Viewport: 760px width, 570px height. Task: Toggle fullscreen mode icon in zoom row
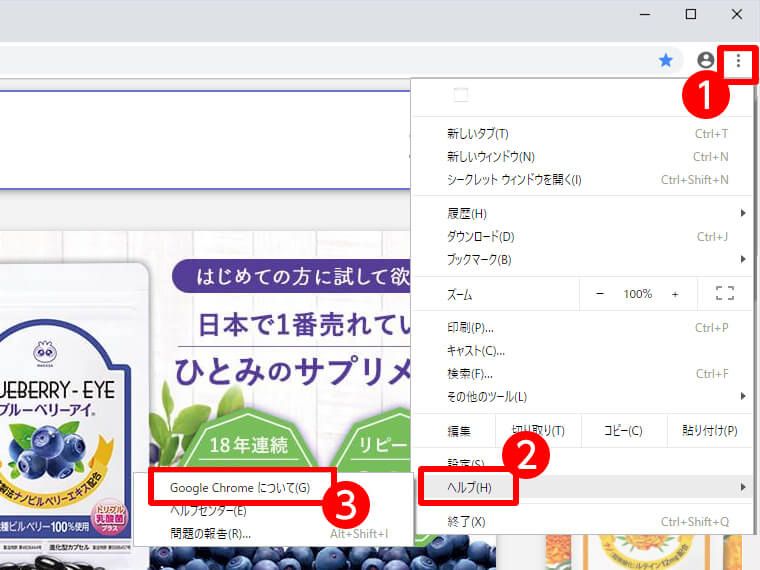point(725,294)
